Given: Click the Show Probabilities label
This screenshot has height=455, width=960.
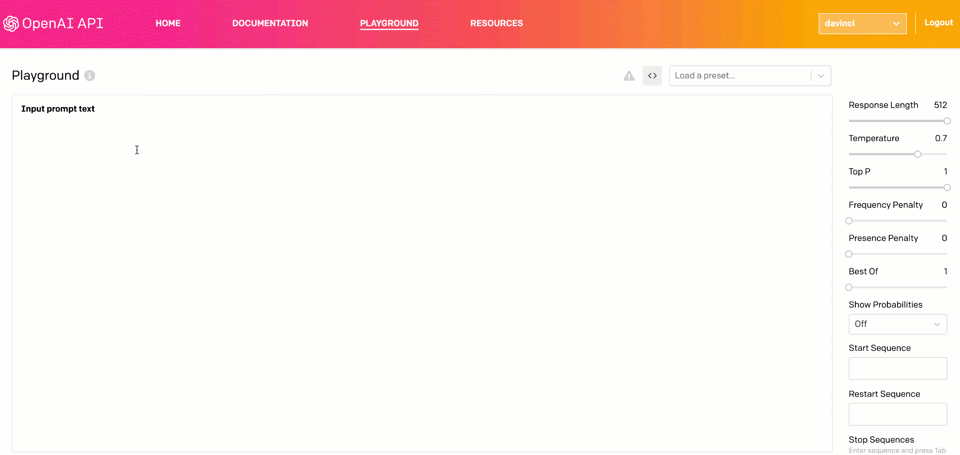Looking at the screenshot, I should [x=885, y=304].
